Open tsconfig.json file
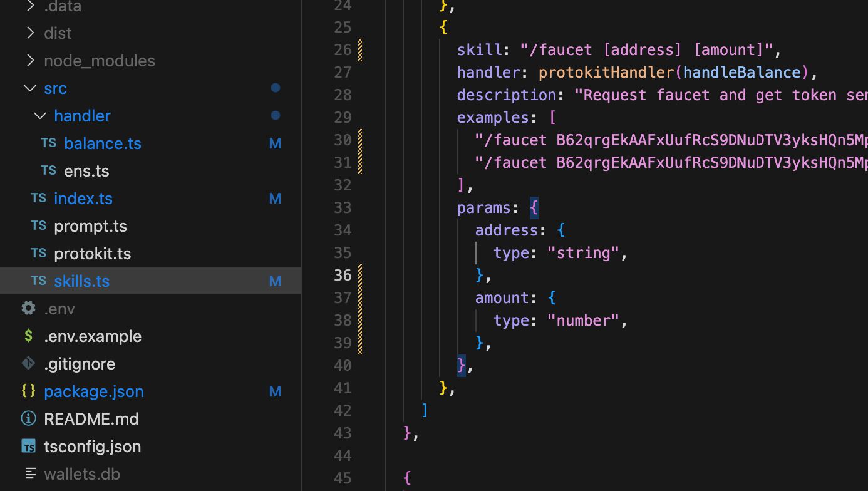 (92, 447)
